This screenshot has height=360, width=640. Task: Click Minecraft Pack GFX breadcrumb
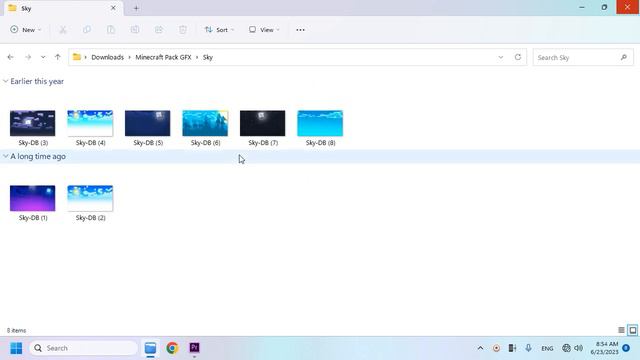tap(163, 57)
